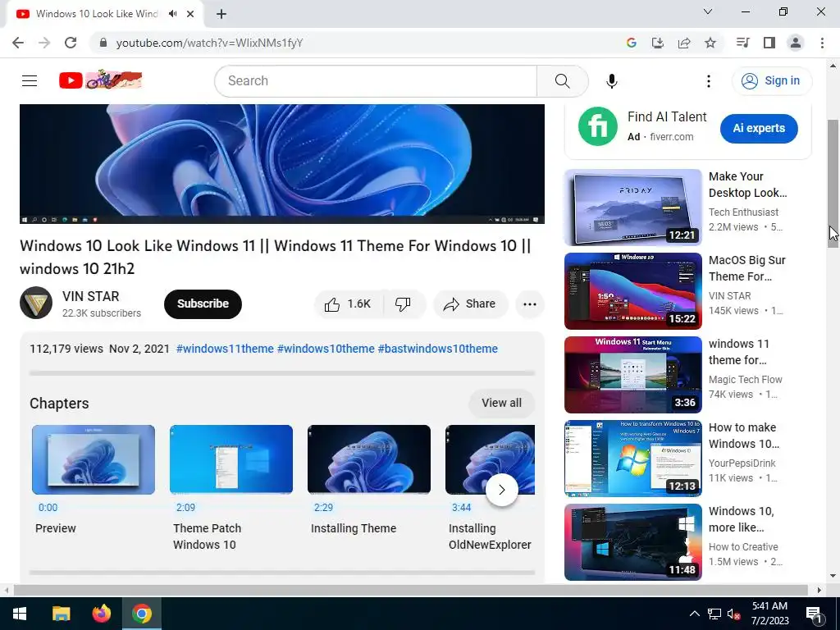
Task: Go to YouTube home via the logo
Action: (100, 80)
